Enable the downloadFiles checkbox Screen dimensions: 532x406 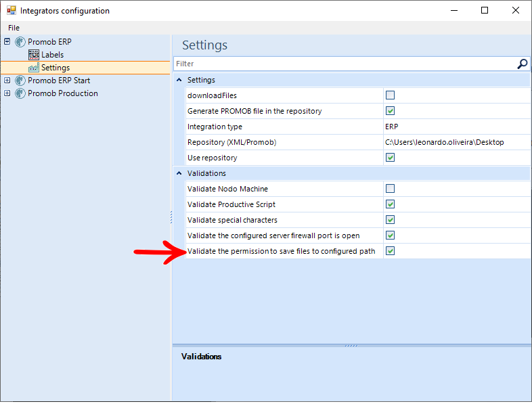[x=390, y=95]
